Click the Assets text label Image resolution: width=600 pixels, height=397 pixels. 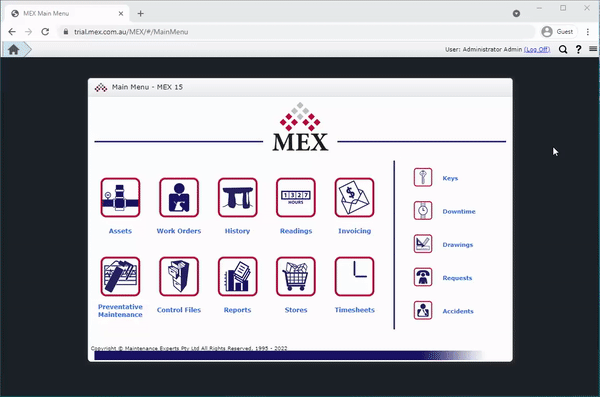pos(120,231)
